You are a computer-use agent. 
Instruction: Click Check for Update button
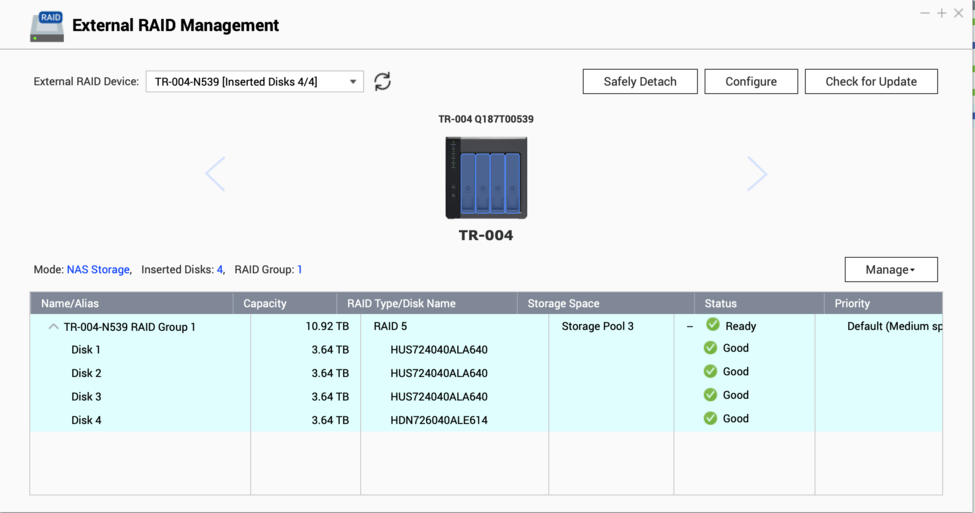(x=871, y=81)
